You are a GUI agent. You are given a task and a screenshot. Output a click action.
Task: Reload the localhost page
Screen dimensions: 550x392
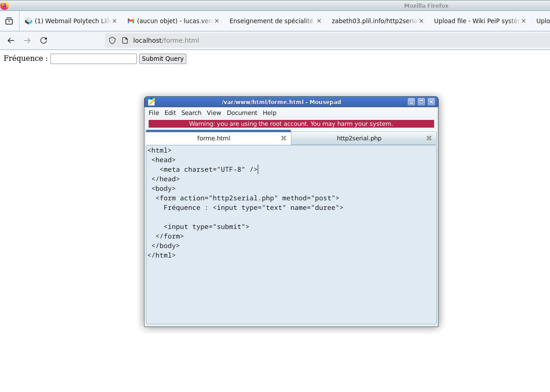click(x=44, y=40)
